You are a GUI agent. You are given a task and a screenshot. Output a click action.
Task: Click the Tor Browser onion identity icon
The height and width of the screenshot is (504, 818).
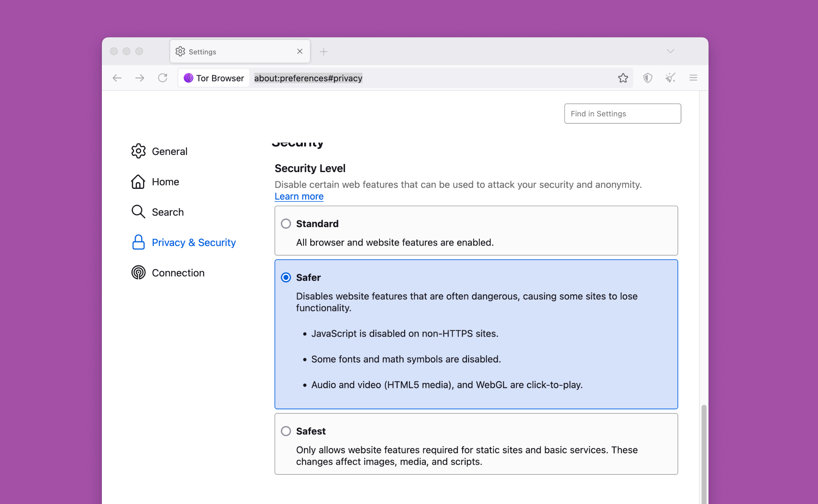point(189,78)
